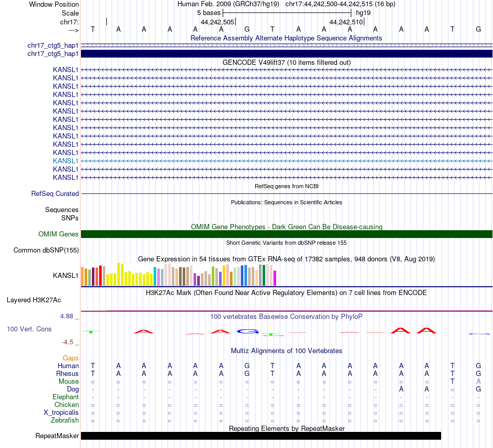Click the chr17: base position label

[69, 22]
